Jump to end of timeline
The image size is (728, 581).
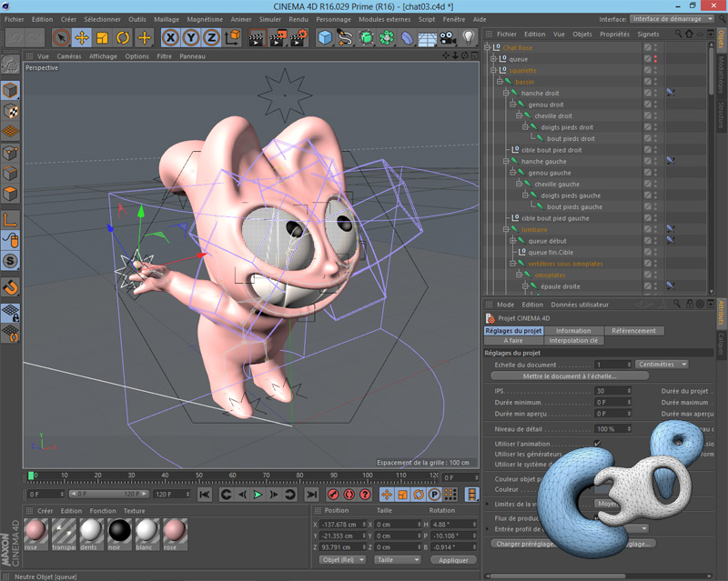(x=312, y=495)
